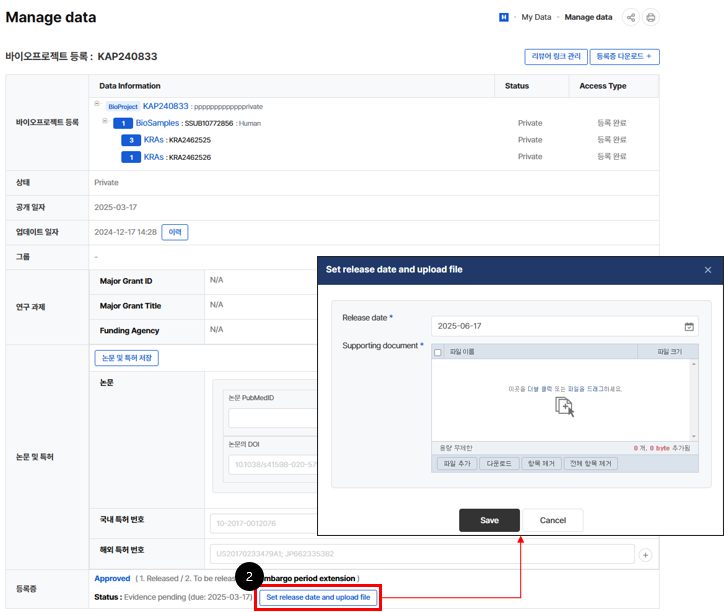This screenshot has height=612, width=725.
Task: Click the plus icon beside overseas patent field
Action: 645,554
